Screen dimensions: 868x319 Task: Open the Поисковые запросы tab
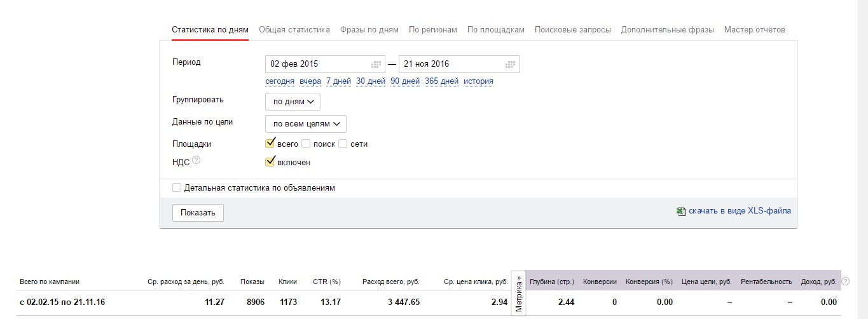tap(573, 29)
